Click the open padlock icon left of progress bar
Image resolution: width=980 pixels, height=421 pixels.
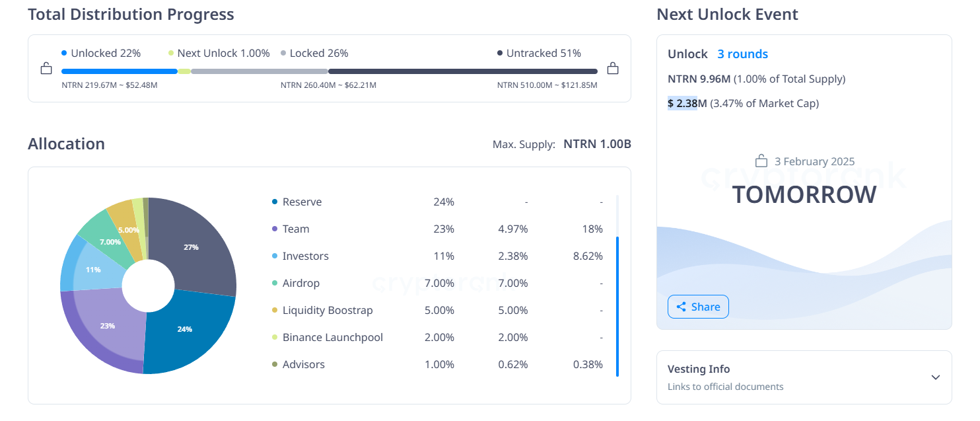point(46,68)
